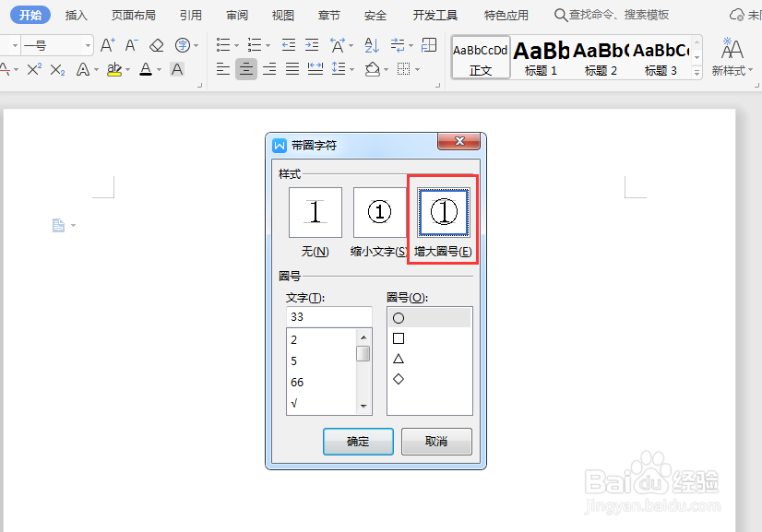Open the font size 一号 dropdown

[x=88, y=46]
